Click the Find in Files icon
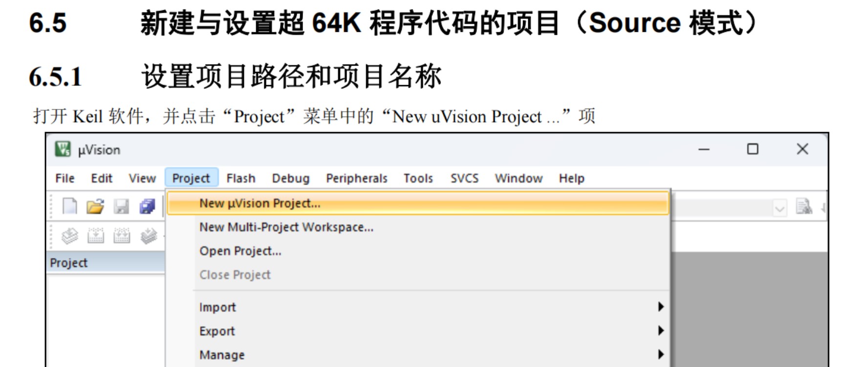868x367 pixels. 804,206
